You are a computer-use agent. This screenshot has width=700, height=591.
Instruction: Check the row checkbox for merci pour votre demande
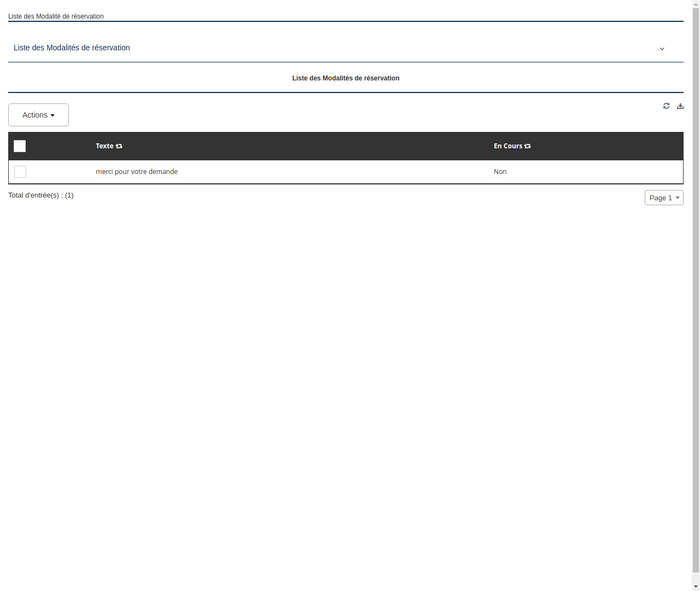(x=20, y=171)
